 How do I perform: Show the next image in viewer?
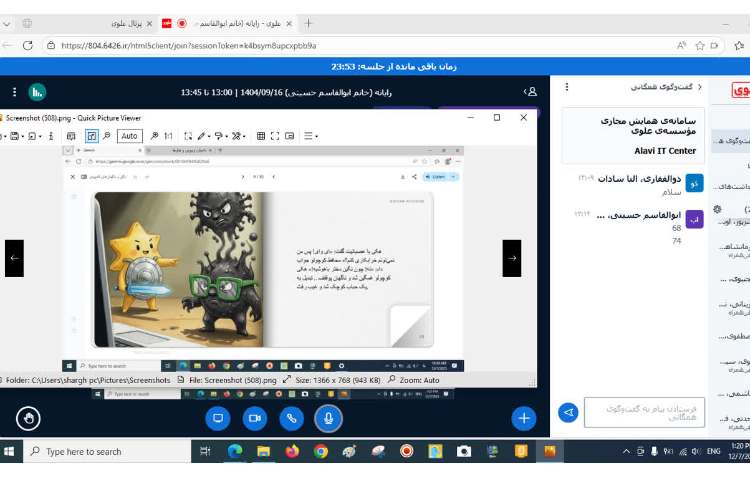pos(511,258)
